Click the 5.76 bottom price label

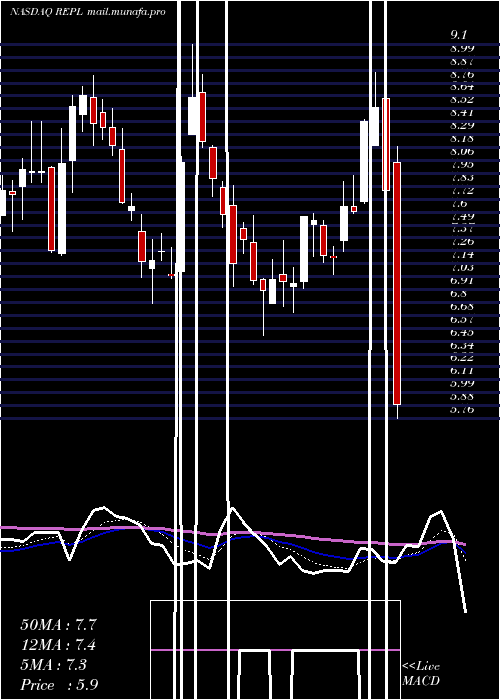pos(462,409)
